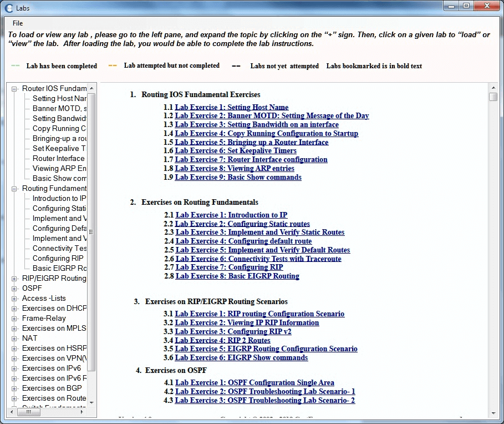Expand the Exercises on BGP topic
The height and width of the screenshot is (424, 504).
pos(16,388)
